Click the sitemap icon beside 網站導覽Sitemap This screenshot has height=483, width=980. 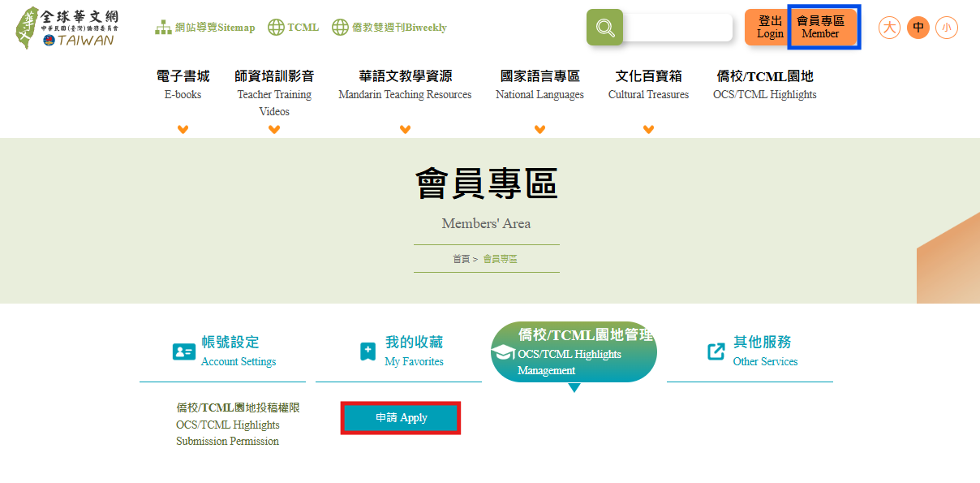(x=161, y=27)
